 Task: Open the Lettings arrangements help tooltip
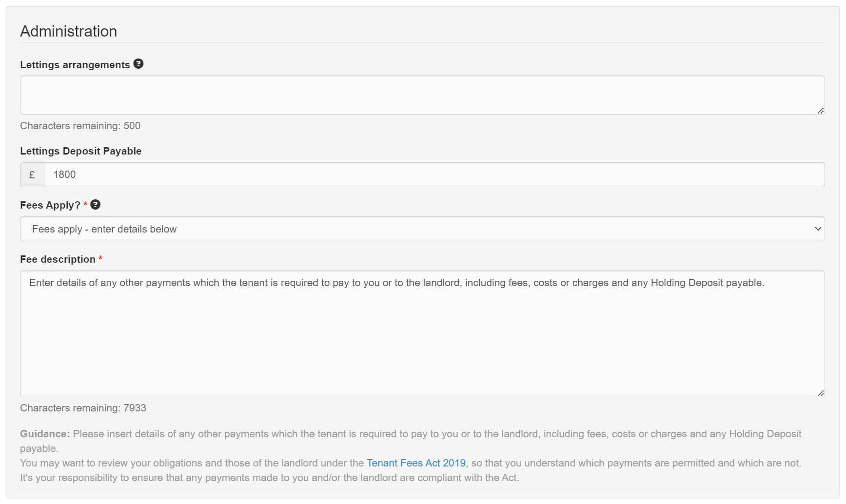(x=138, y=63)
